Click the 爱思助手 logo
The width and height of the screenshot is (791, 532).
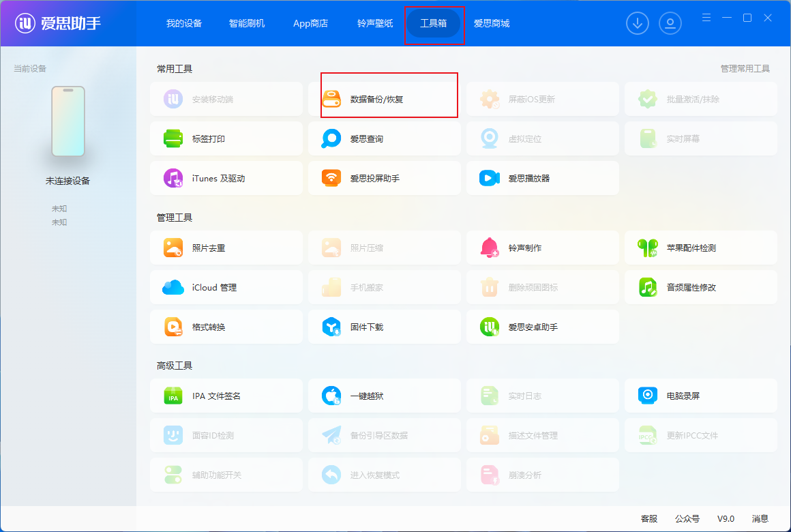pyautogui.click(x=58, y=23)
